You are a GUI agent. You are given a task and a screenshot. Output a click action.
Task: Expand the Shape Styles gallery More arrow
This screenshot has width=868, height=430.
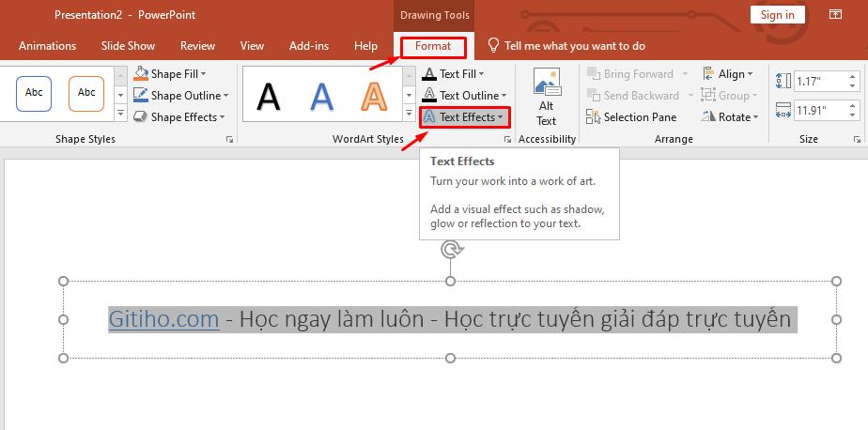click(120, 114)
